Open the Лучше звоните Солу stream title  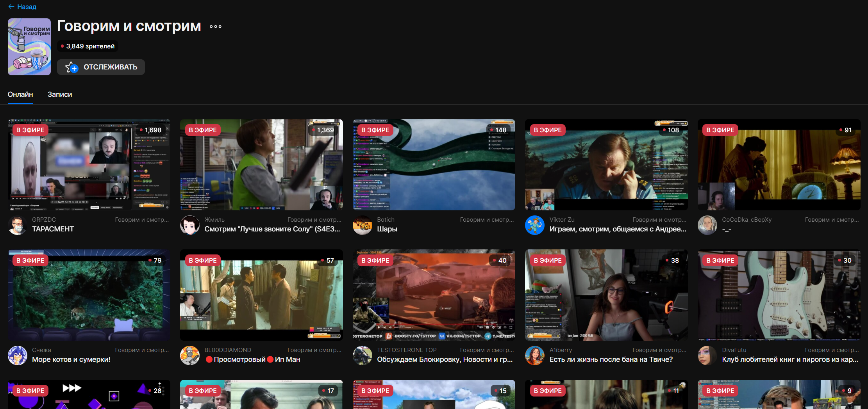tap(272, 229)
